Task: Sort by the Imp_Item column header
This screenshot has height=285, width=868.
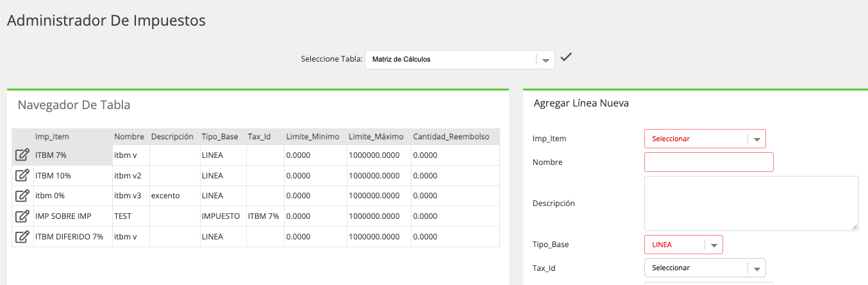Action: tap(52, 137)
